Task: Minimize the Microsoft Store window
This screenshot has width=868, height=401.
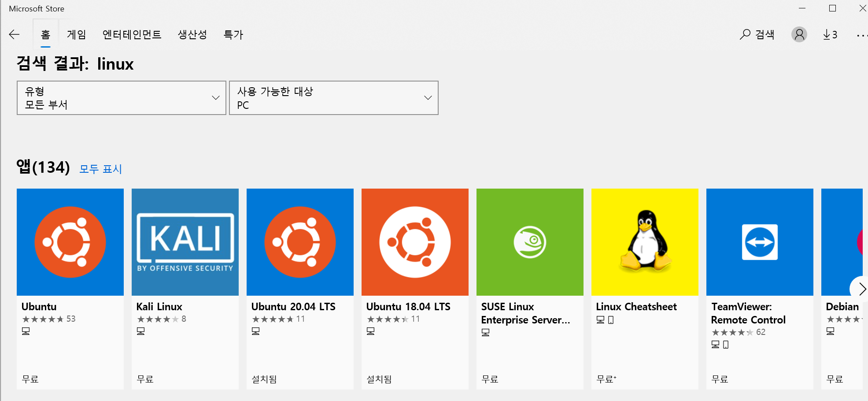Action: [802, 8]
